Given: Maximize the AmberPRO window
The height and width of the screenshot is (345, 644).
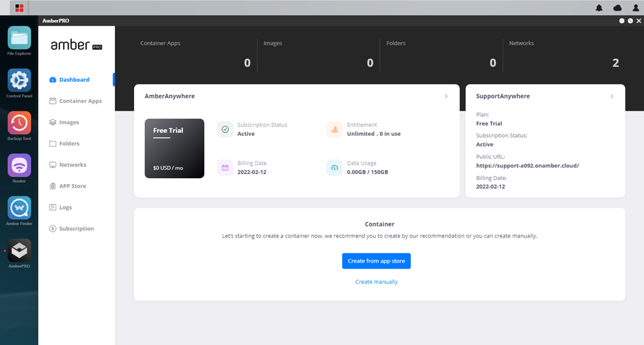Looking at the screenshot, I should (x=630, y=20).
